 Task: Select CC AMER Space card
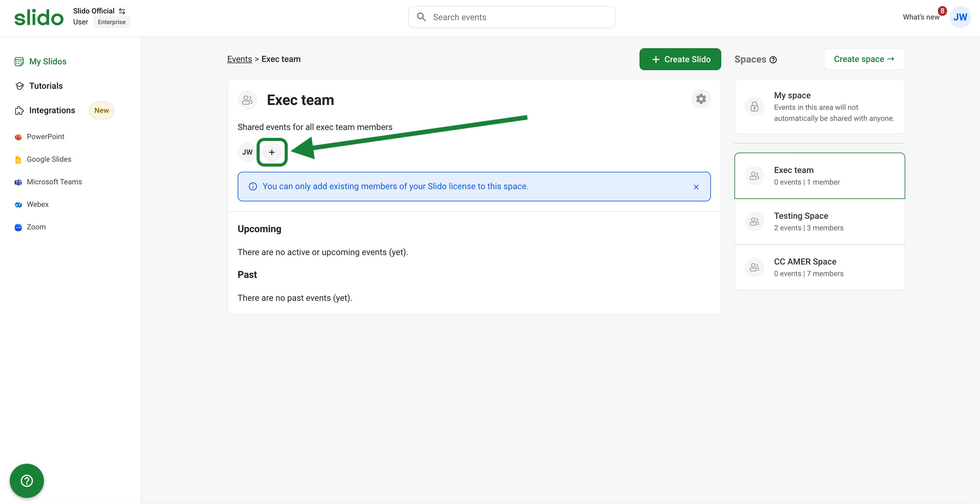pos(820,267)
